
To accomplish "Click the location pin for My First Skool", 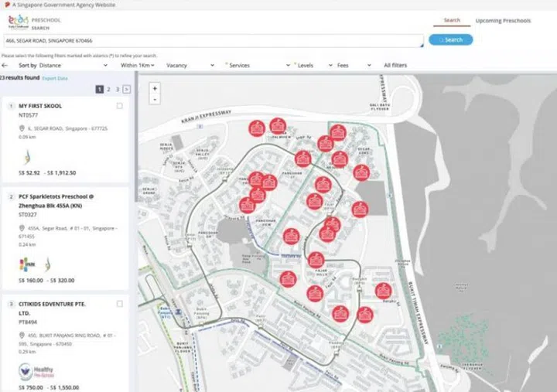I will (22, 128).
